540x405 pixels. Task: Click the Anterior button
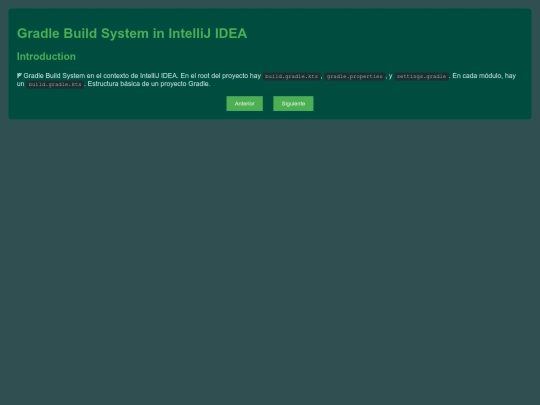[245, 104]
